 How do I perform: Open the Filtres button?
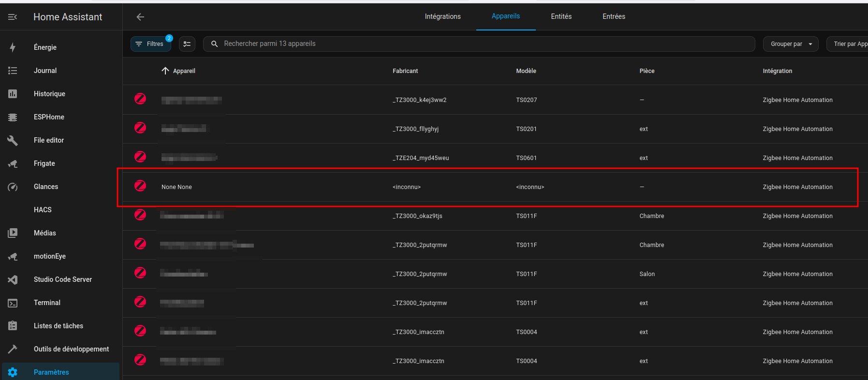(x=151, y=44)
